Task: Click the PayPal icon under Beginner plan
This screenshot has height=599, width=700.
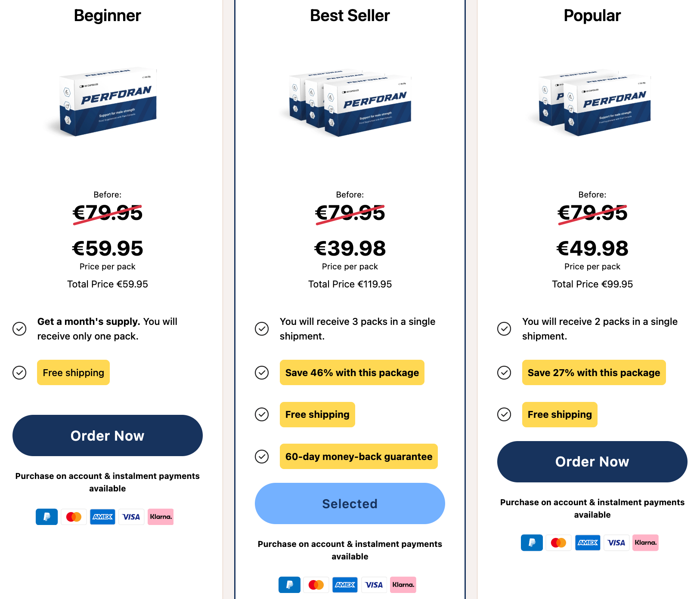Action: [x=46, y=517]
